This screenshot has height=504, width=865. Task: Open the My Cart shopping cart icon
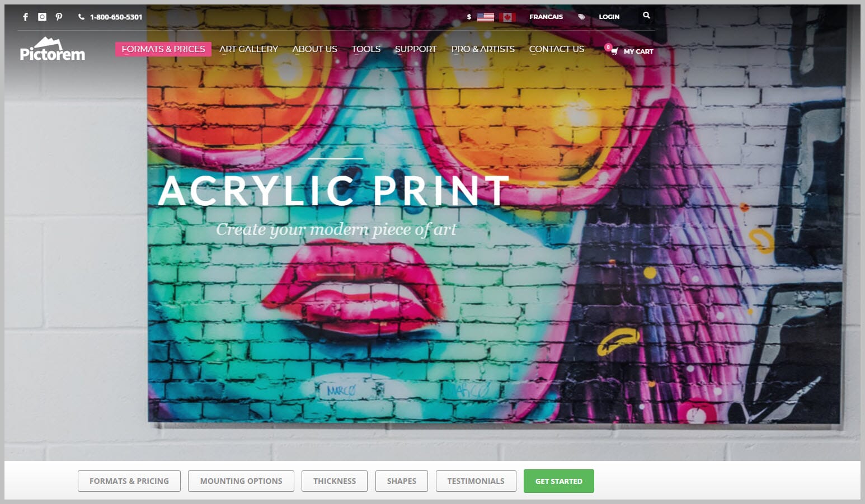click(614, 51)
